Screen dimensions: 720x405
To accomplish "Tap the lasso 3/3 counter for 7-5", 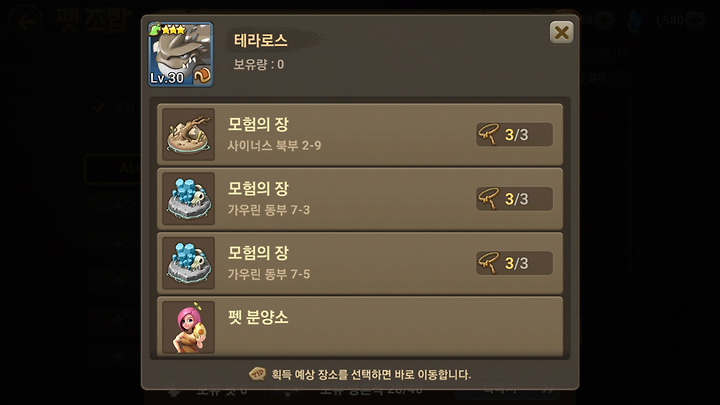I will point(514,263).
